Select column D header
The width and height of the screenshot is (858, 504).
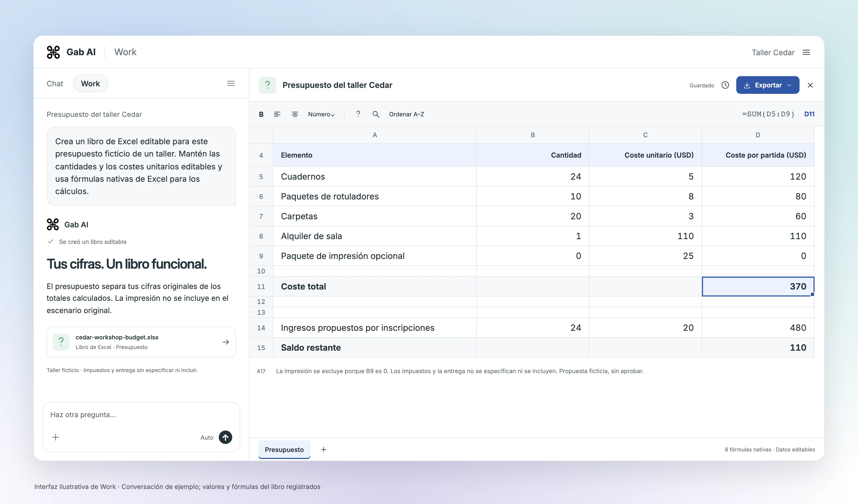pos(758,135)
